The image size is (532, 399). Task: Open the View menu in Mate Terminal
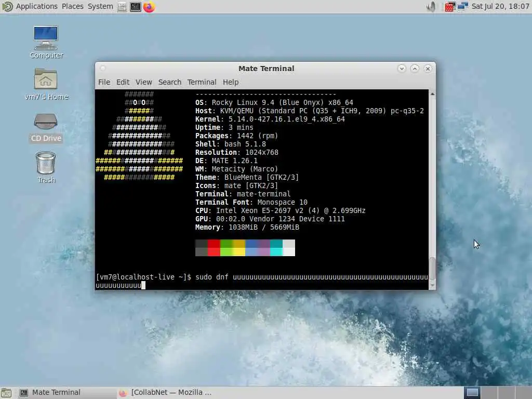click(143, 82)
